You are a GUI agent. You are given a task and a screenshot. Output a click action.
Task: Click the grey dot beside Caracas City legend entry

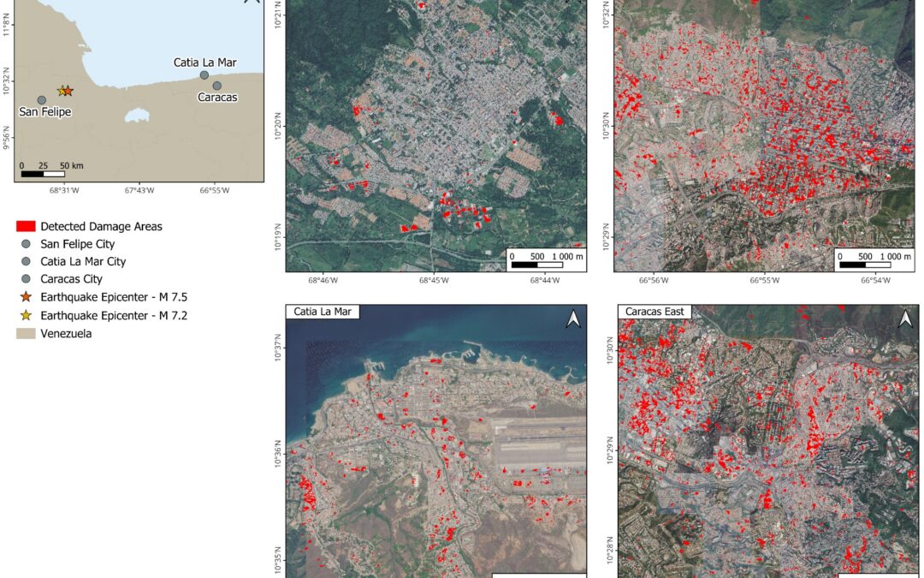(x=26, y=279)
